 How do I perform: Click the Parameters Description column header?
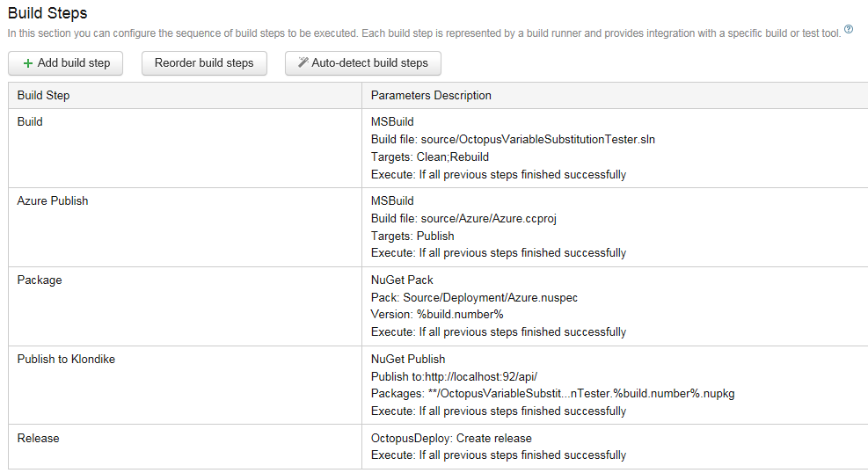click(x=431, y=96)
